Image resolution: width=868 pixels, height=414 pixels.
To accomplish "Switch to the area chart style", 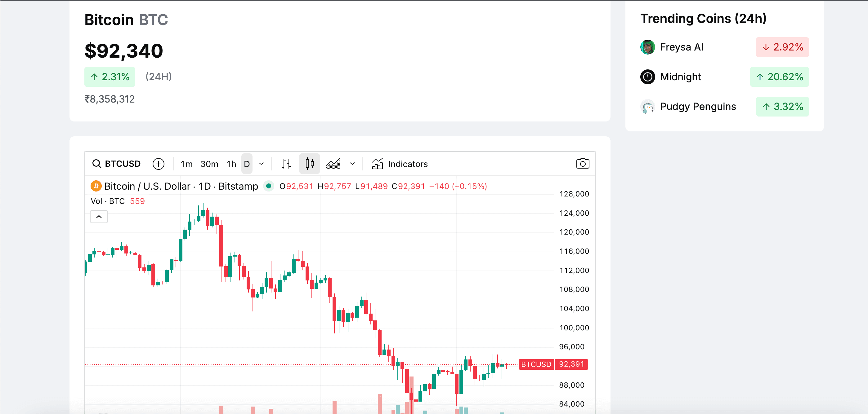I will click(333, 164).
